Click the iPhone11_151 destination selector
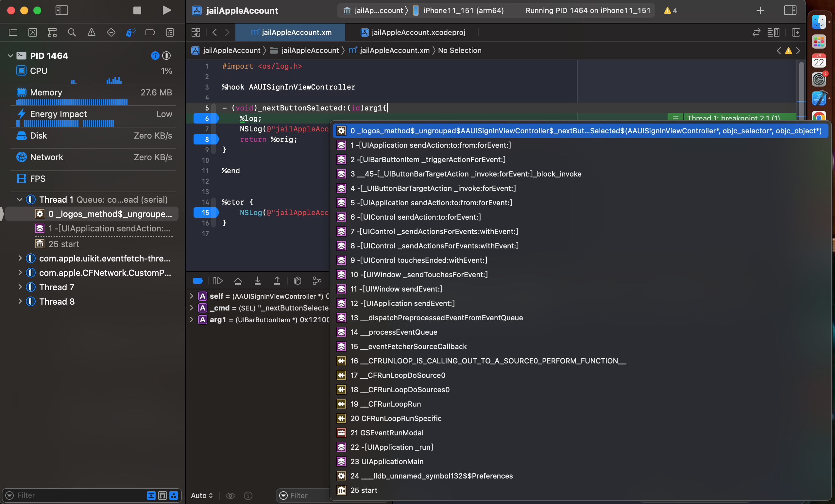The image size is (835, 504). click(x=459, y=10)
